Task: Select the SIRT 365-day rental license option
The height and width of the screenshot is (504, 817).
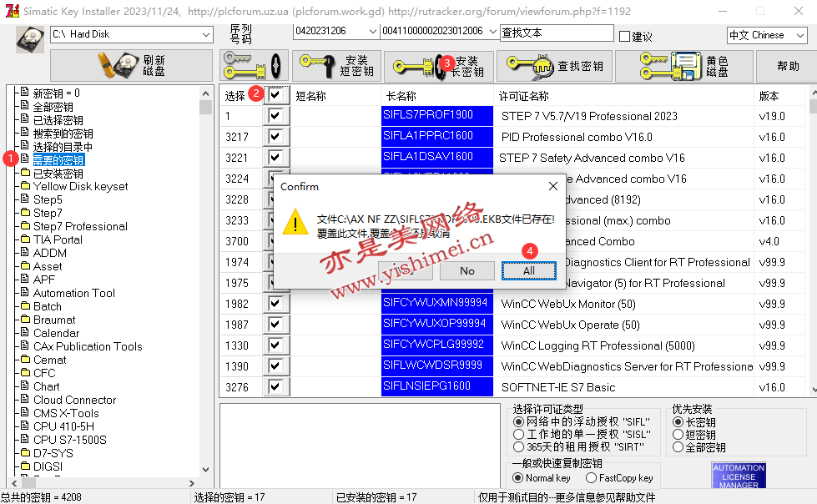Action: (x=518, y=446)
